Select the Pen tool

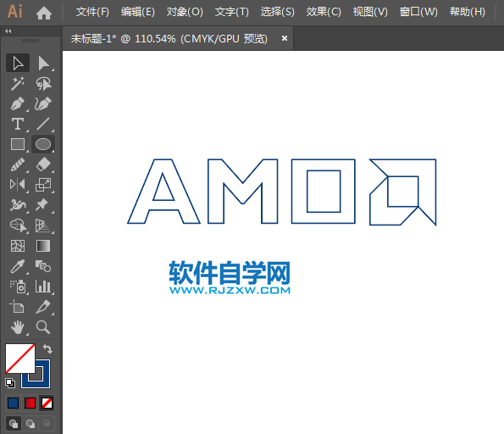click(x=18, y=103)
